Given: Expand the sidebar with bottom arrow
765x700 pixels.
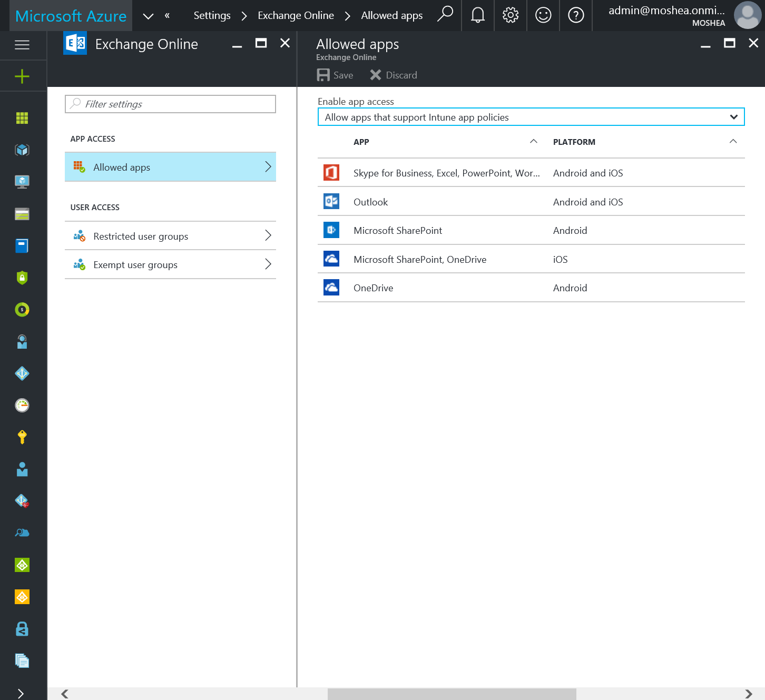Looking at the screenshot, I should tap(21, 693).
